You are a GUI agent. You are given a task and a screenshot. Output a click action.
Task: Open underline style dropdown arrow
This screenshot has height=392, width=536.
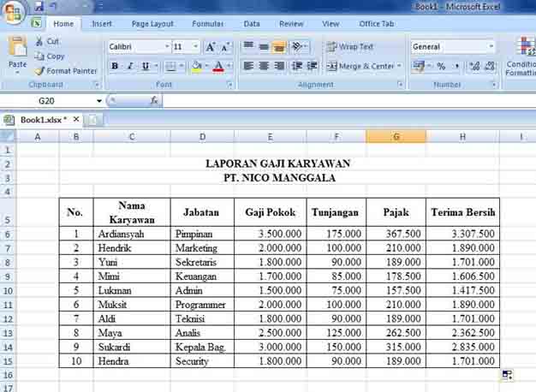point(156,66)
